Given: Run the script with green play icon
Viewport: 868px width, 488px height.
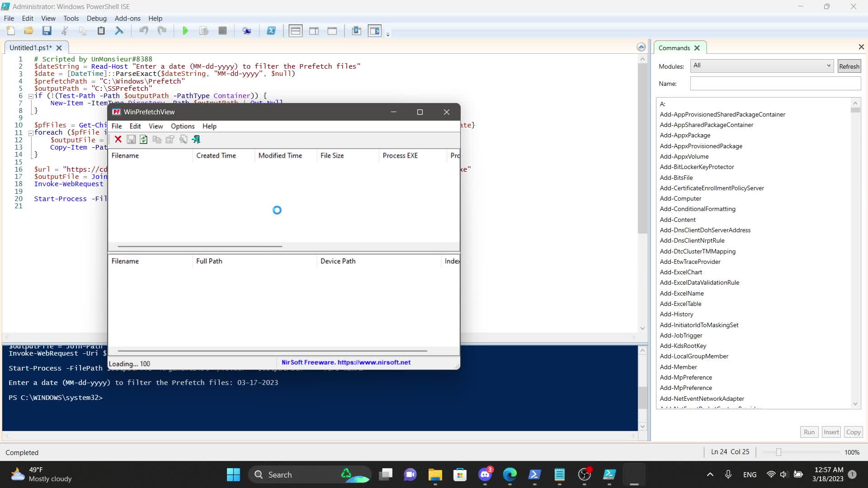Looking at the screenshot, I should tap(185, 31).
